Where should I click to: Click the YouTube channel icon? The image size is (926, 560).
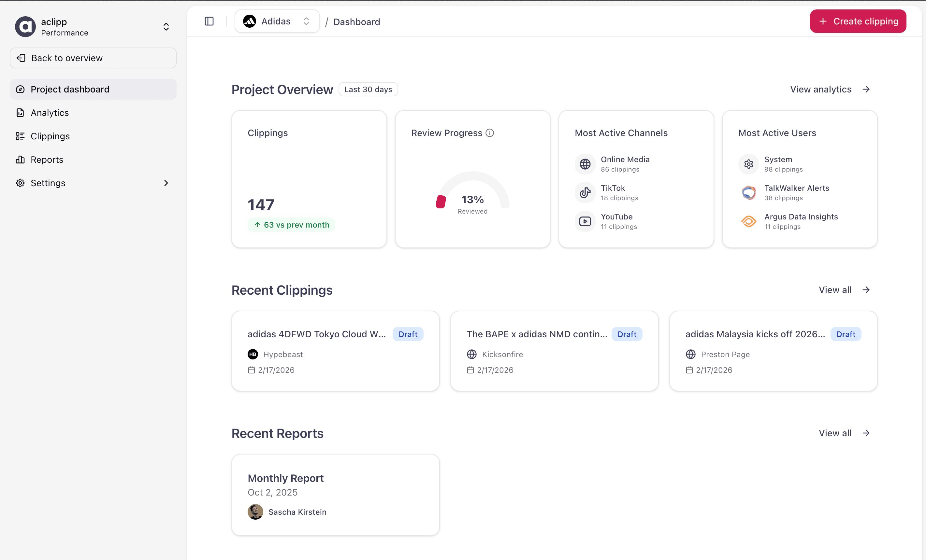[585, 221]
